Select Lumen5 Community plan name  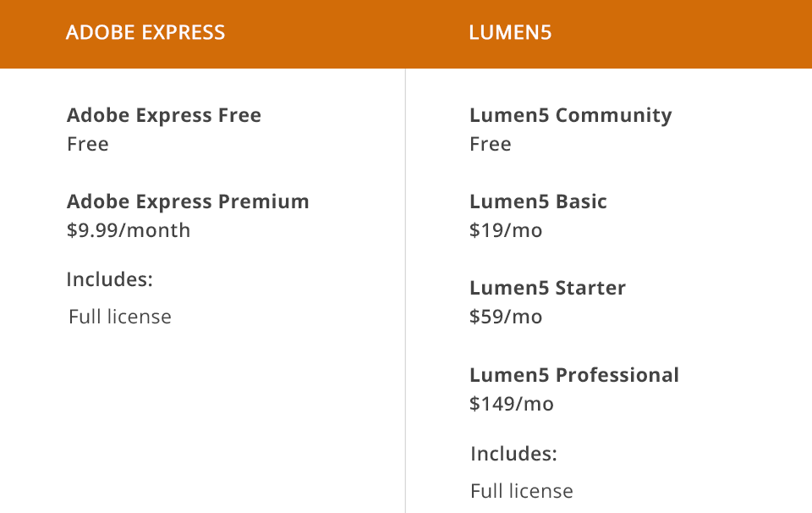click(x=571, y=115)
